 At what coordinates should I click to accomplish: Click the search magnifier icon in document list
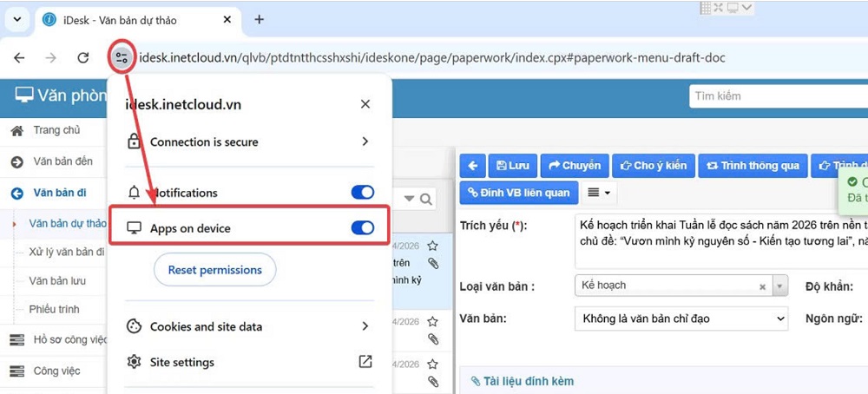[x=426, y=200]
